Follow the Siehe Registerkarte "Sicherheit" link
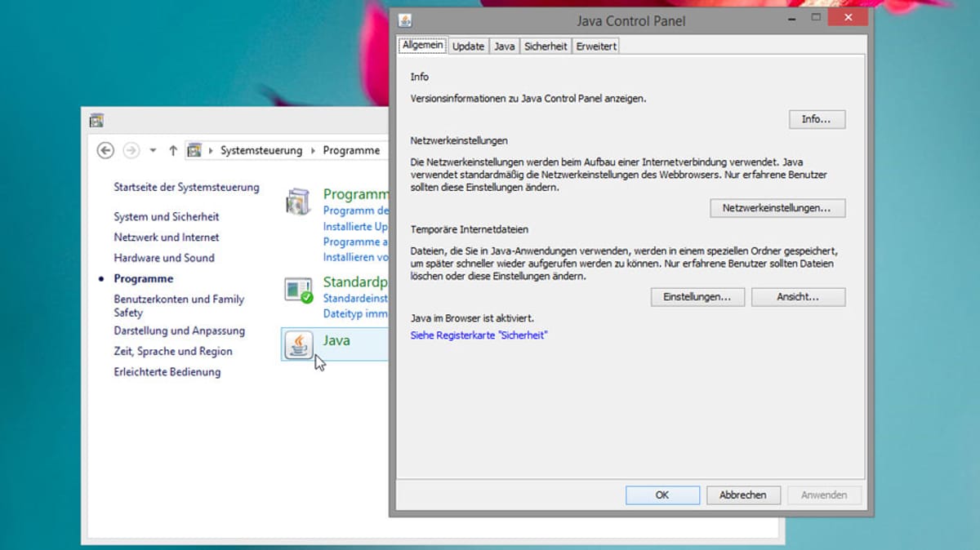The image size is (980, 550). [x=479, y=335]
